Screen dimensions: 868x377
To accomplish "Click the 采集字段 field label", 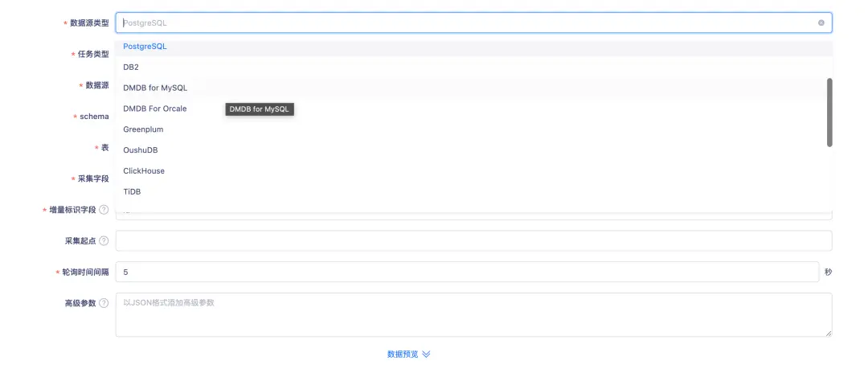I will [93, 178].
